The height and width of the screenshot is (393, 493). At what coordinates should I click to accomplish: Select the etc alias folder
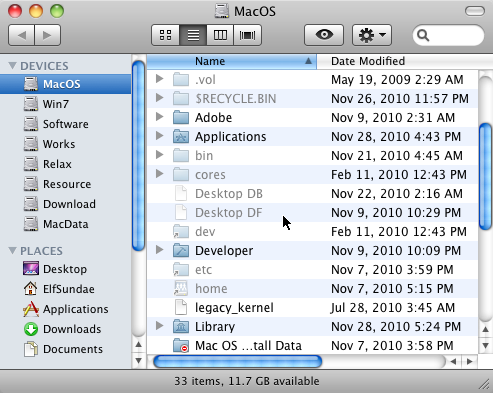[312, 269]
